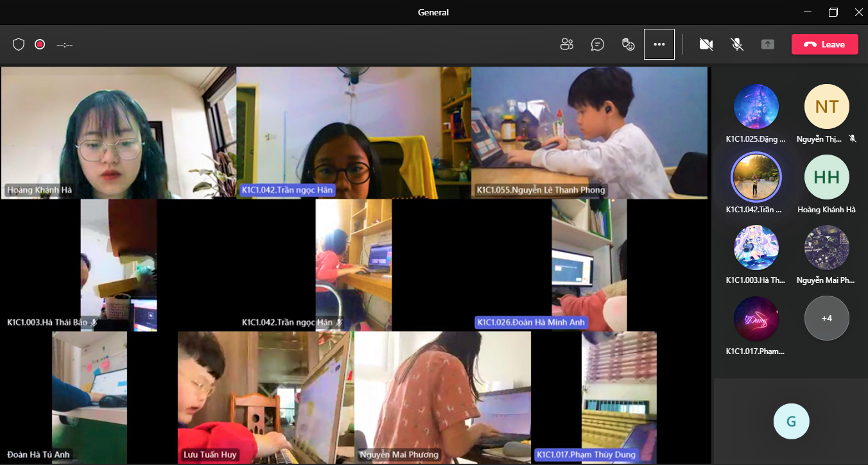Click the red recording indicator icon

tap(40, 44)
